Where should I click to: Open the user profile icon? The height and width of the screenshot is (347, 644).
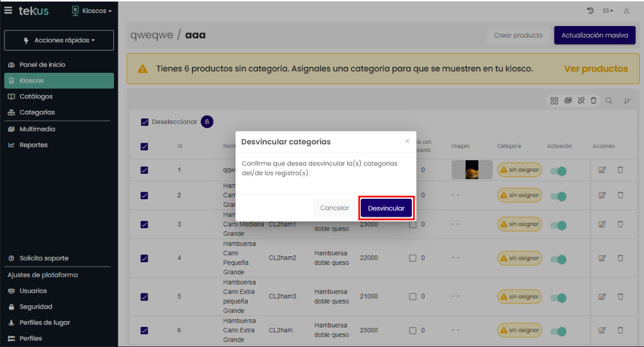coord(627,11)
